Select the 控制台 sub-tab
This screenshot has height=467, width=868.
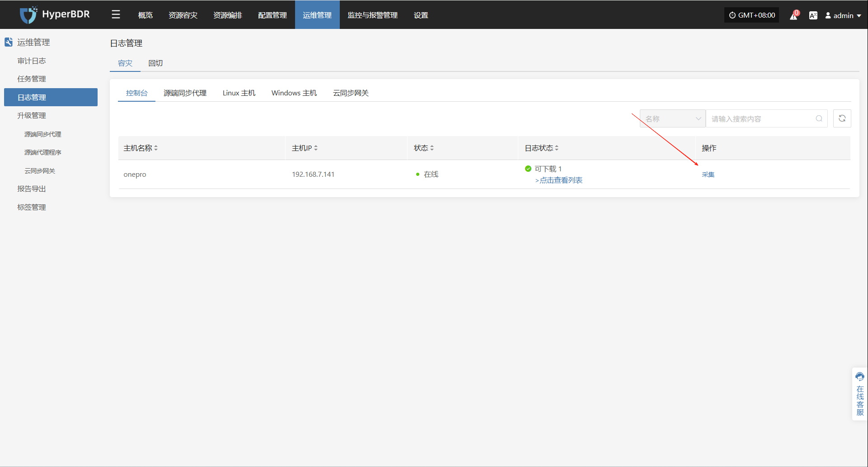136,93
